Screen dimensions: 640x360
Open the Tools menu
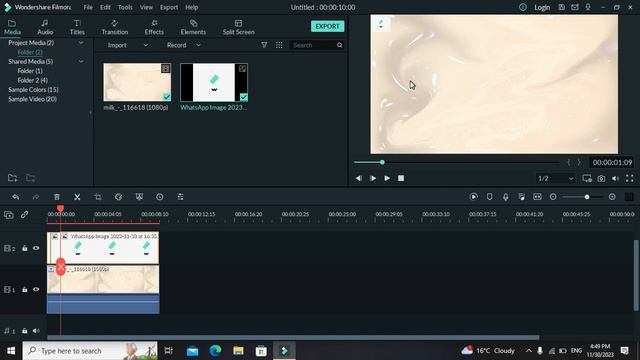pyautogui.click(x=125, y=7)
